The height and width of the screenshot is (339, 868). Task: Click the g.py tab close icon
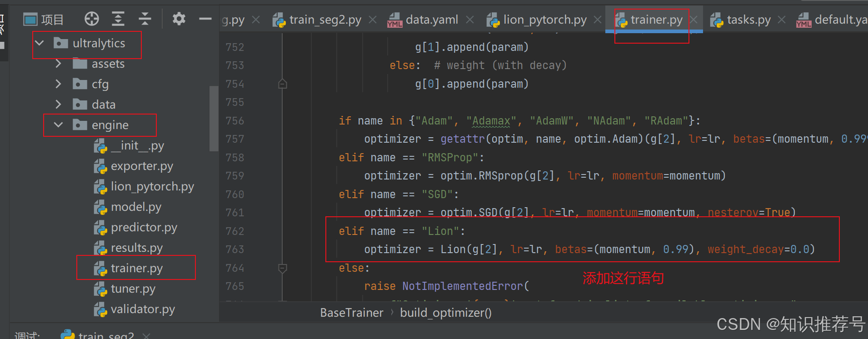pyautogui.click(x=256, y=20)
